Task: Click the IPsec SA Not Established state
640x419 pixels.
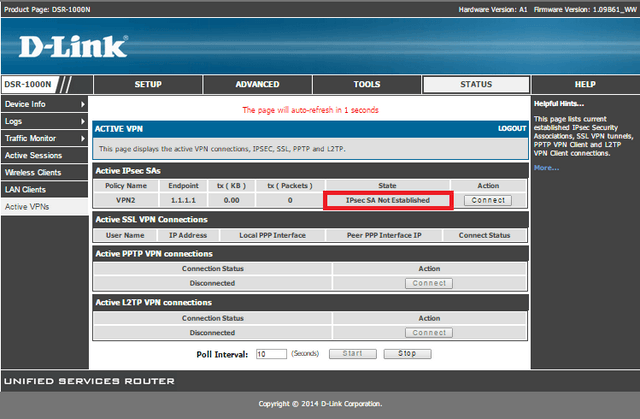Action: coord(388,200)
